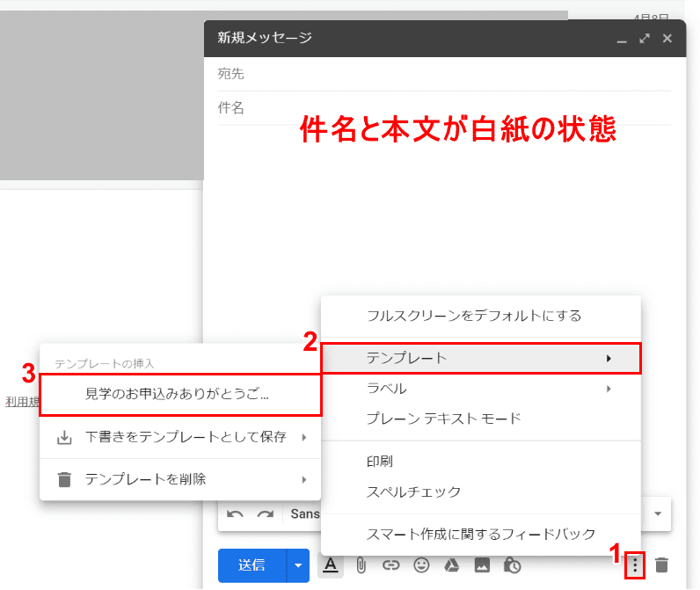Image resolution: width=700 pixels, height=590 pixels.
Task: Expand formatting bar overflow arrow at right
Action: click(x=658, y=514)
